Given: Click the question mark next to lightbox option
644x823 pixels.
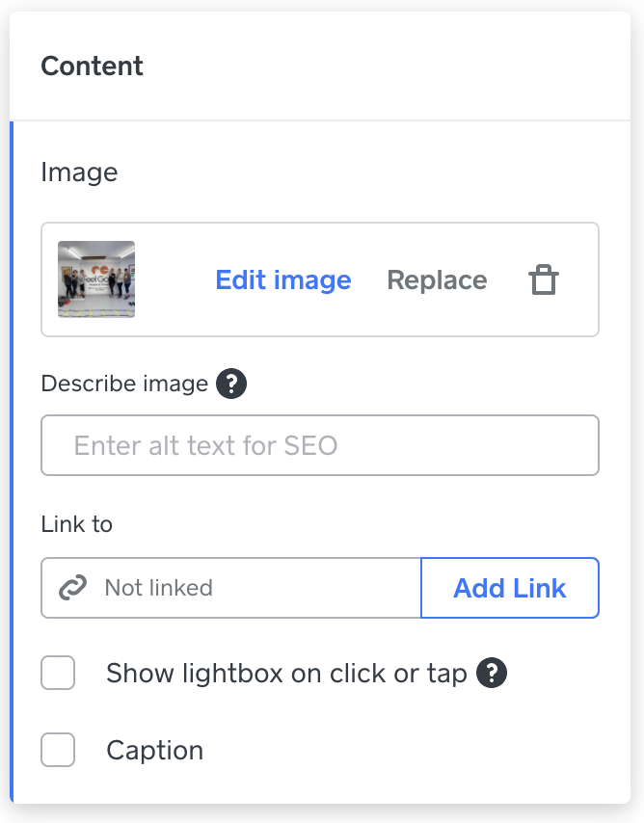Looking at the screenshot, I should coord(492,673).
